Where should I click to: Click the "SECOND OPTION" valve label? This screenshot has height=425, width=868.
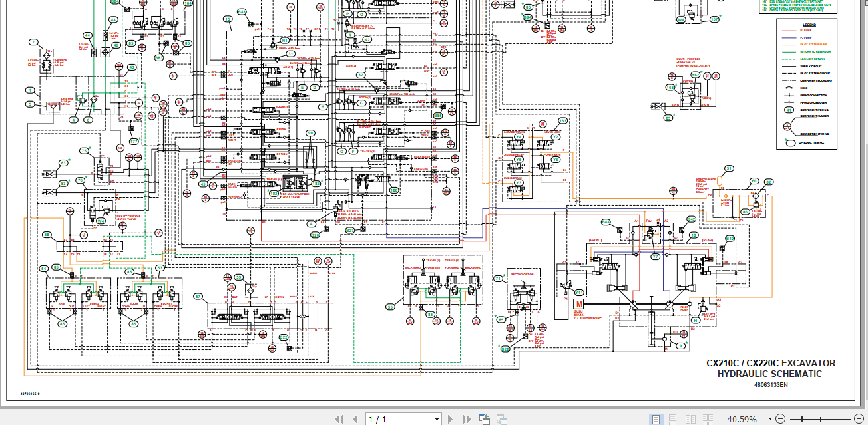tap(522, 274)
